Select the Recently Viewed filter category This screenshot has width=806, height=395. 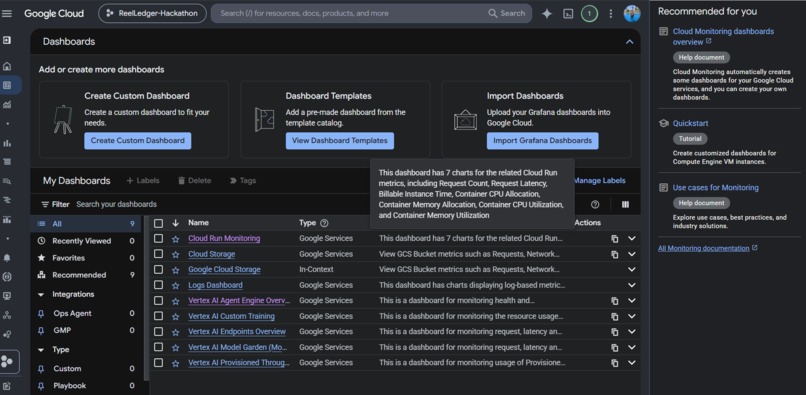tap(85, 241)
